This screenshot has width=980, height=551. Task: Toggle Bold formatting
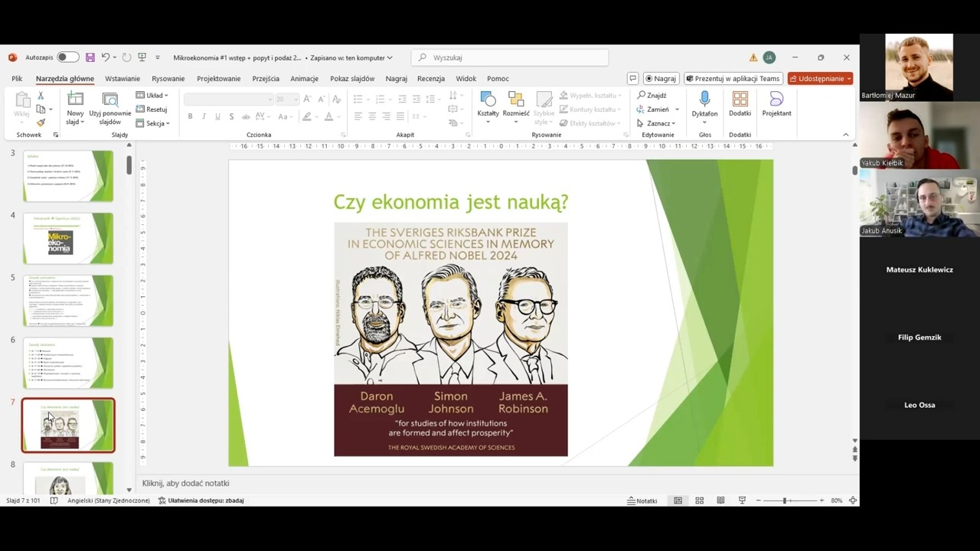click(x=190, y=116)
